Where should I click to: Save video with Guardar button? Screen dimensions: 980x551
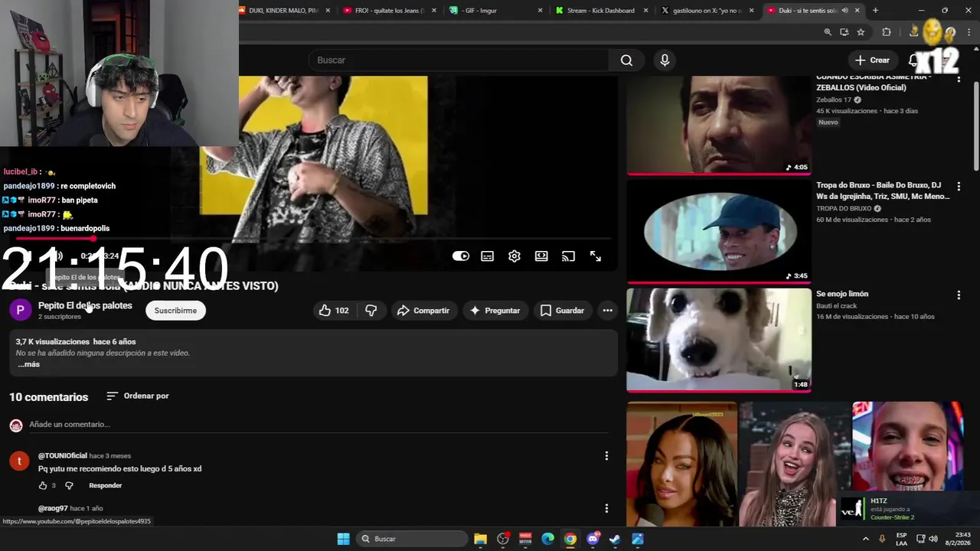point(563,311)
